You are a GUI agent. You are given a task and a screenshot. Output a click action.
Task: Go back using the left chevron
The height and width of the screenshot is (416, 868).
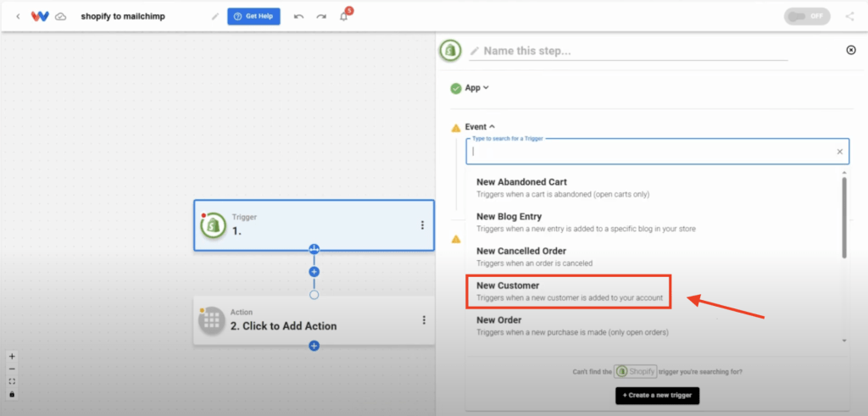pos(18,17)
